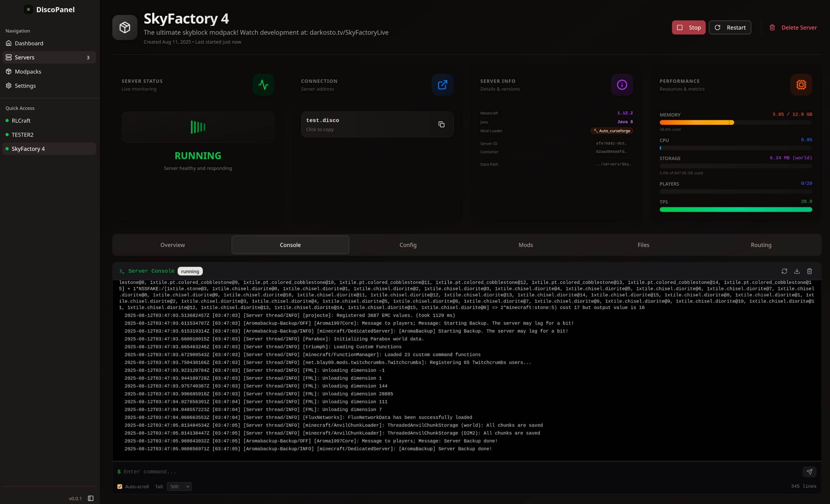Click the blue Connection external-link icon

pos(443,85)
